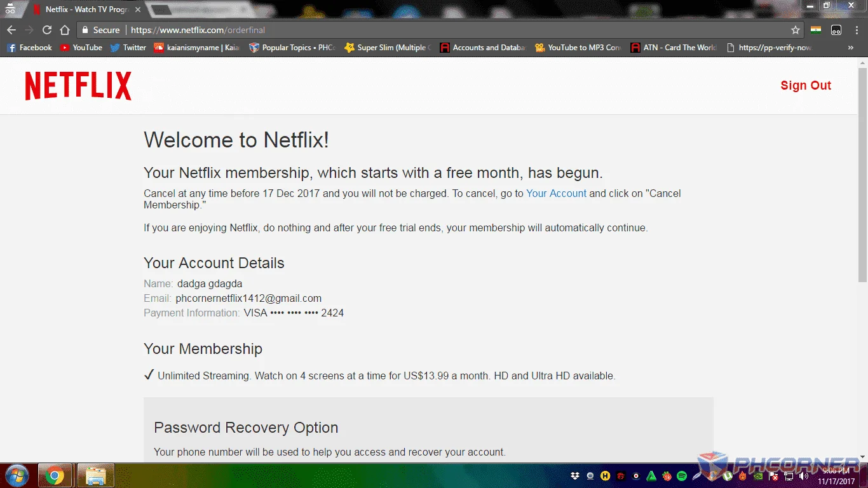Click the extension icon beside the India flag
Viewport: 868px width, 488px height.
[x=836, y=30]
